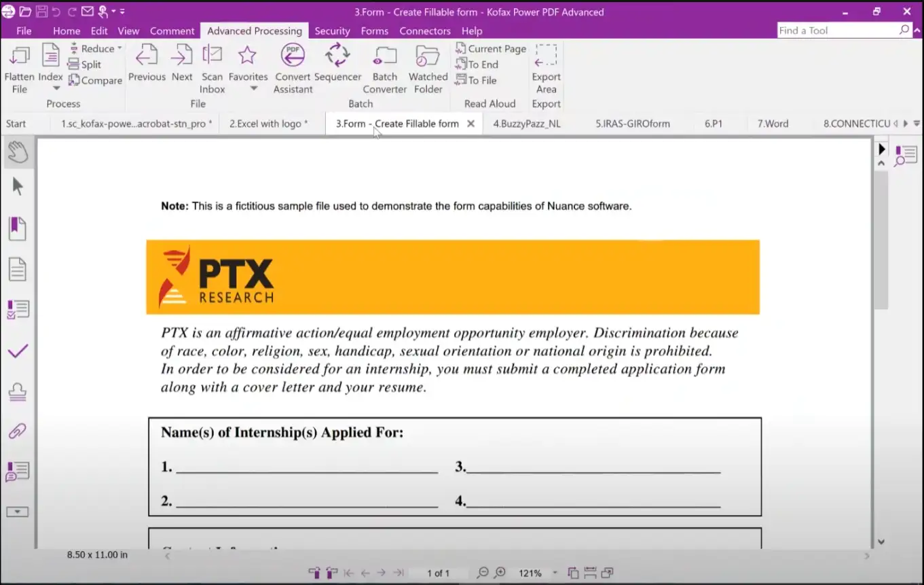Switch to the Forms ribbon tab
This screenshot has height=585, width=924.
tap(374, 31)
